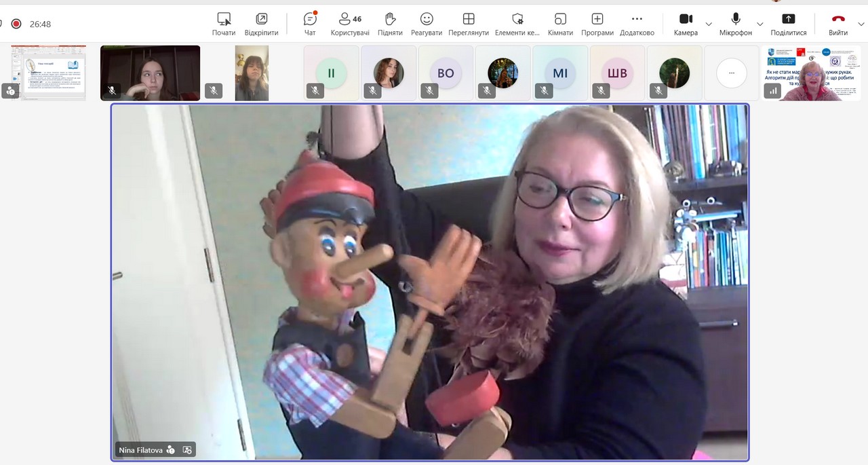868x465 pixels.
Task: Raise hand with the Підняти button
Action: [390, 24]
